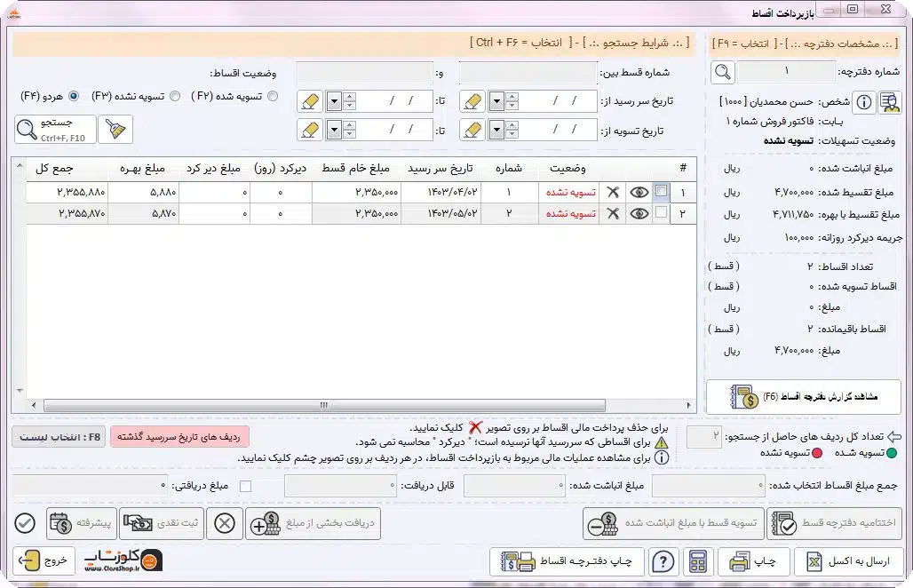Click the circled X cancel icon button
Image resolution: width=913 pixels, height=588 pixels.
(224, 523)
